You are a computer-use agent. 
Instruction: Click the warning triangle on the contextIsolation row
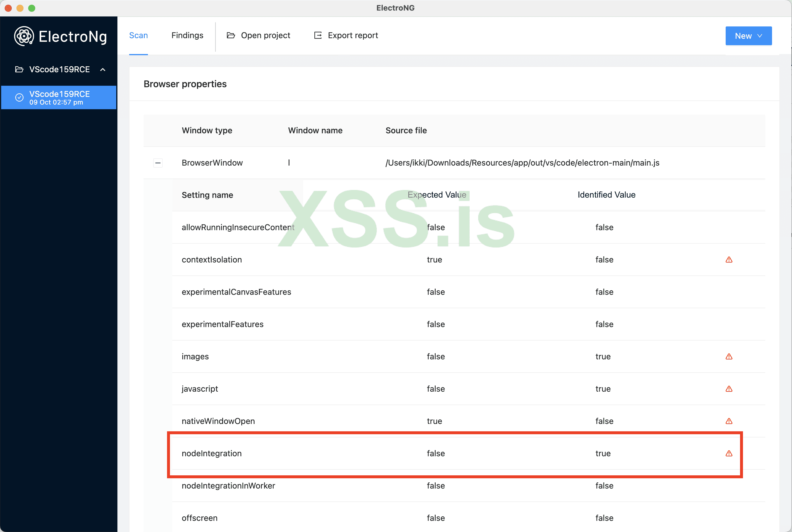[x=729, y=260]
